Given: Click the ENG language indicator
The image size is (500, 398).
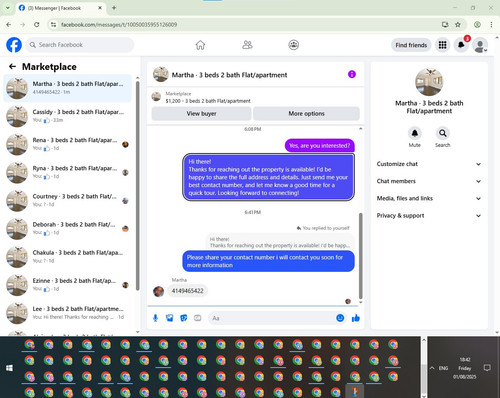Looking at the screenshot, I should (443, 368).
